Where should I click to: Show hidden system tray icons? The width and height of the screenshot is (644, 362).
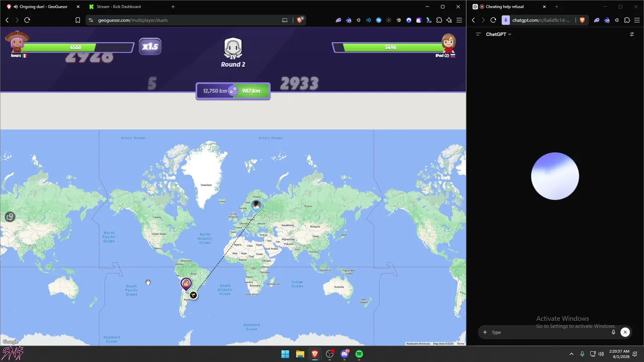coord(571,354)
